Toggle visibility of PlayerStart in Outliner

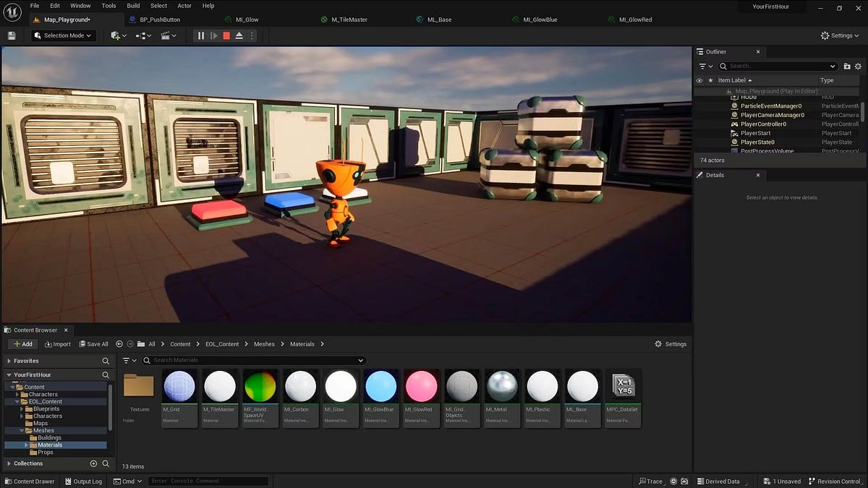tap(699, 133)
